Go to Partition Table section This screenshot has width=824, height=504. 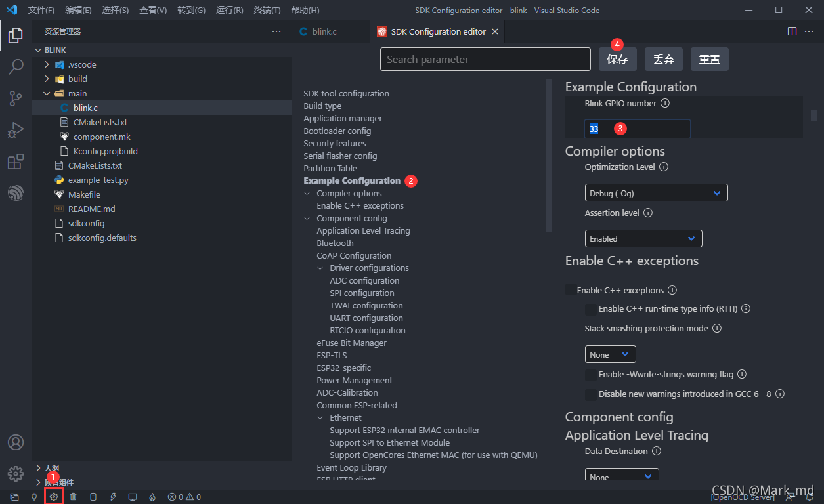(x=330, y=168)
